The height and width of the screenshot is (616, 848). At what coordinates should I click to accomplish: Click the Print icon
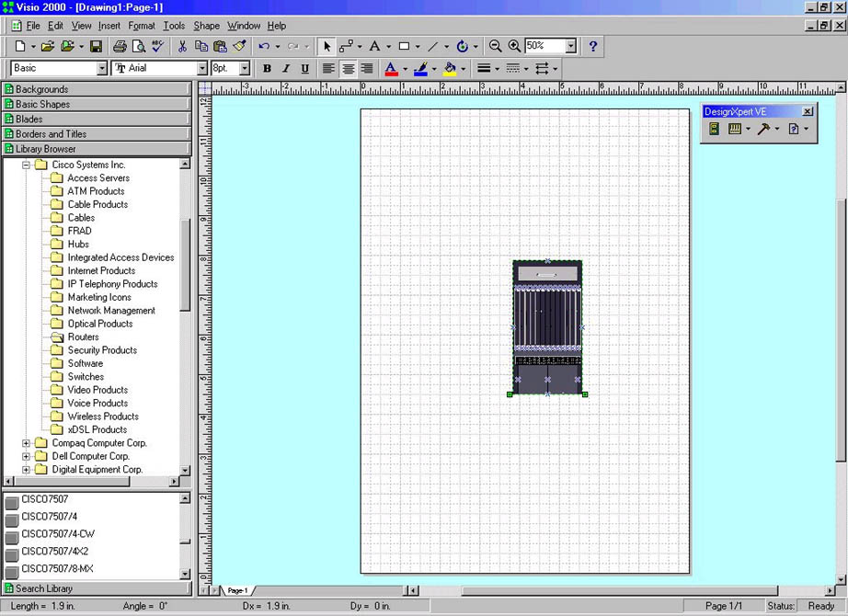(x=120, y=46)
